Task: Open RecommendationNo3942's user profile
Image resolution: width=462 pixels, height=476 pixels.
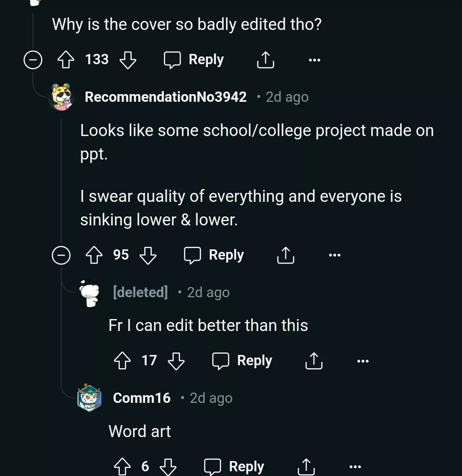Action: tap(166, 97)
